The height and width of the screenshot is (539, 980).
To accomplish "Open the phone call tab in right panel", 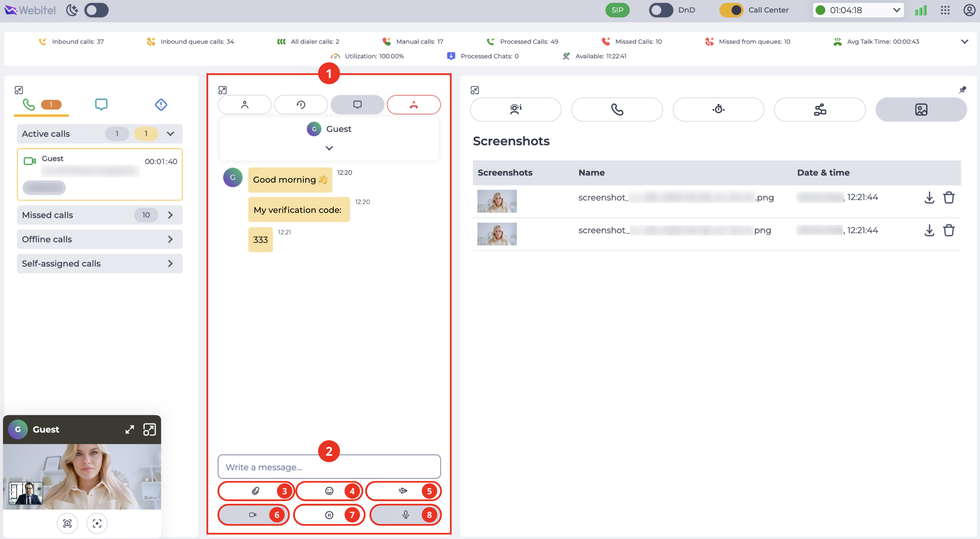I will [617, 110].
